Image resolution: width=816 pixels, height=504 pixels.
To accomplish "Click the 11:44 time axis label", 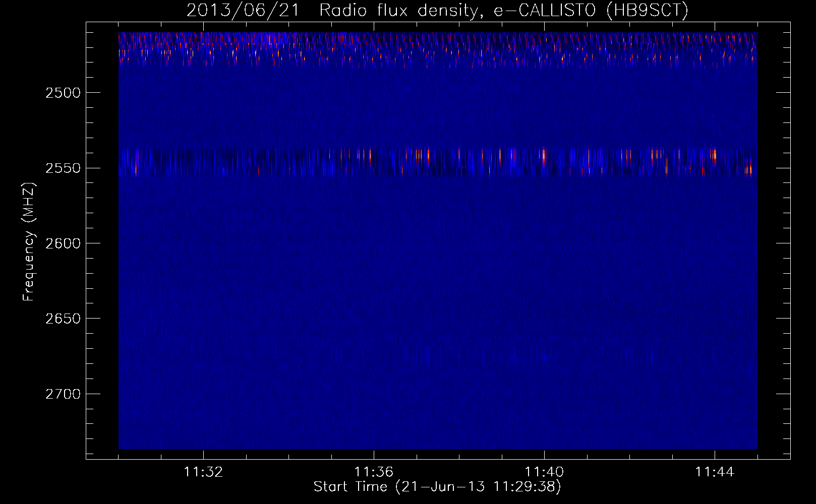I will (x=715, y=472).
